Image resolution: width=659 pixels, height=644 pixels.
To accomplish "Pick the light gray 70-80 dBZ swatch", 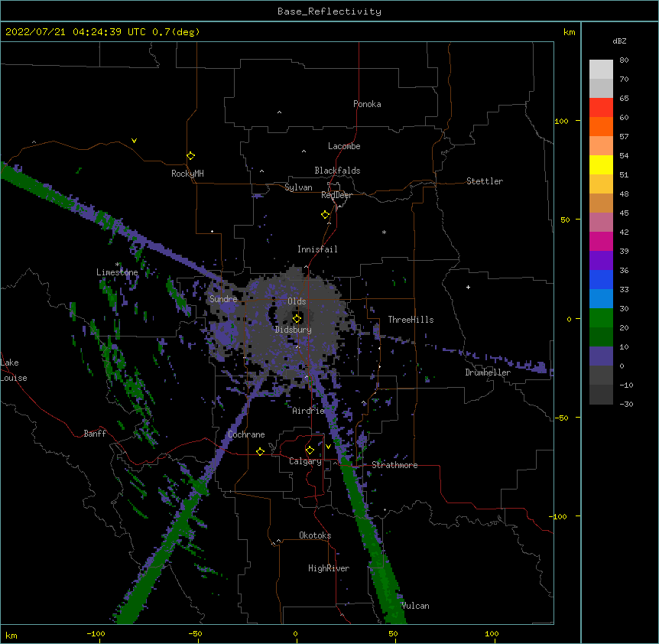I will click(601, 70).
